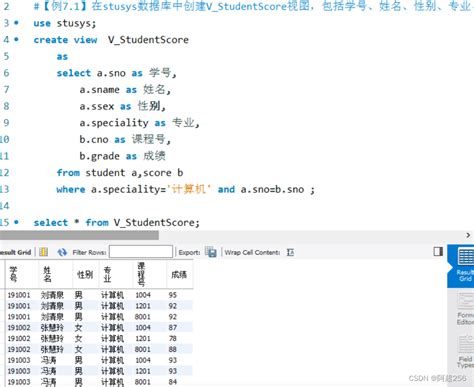Image resolution: width=474 pixels, height=387 pixels.
Task: Click the 'use stusys;' line in the editor
Action: [65, 23]
